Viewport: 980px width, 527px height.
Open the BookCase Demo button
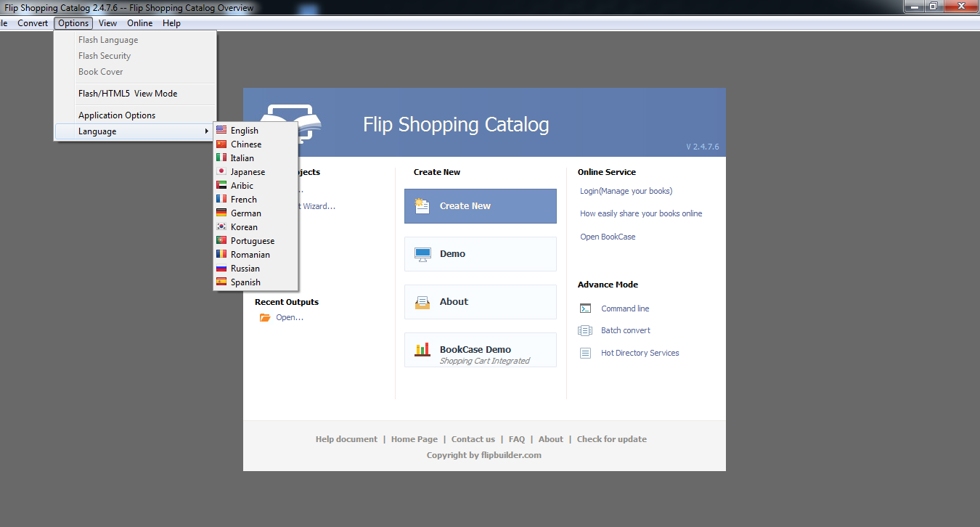481,350
